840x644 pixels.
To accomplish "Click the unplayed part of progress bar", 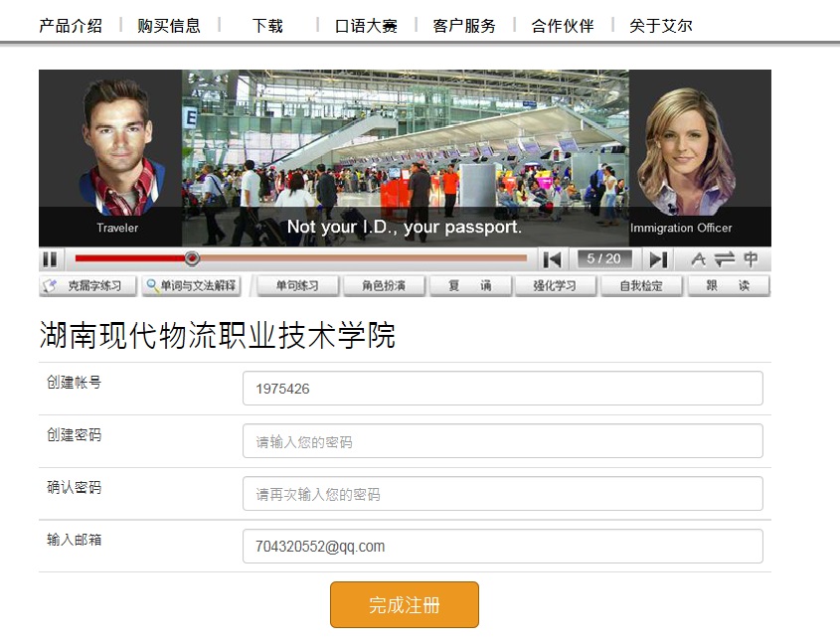I will 363,258.
